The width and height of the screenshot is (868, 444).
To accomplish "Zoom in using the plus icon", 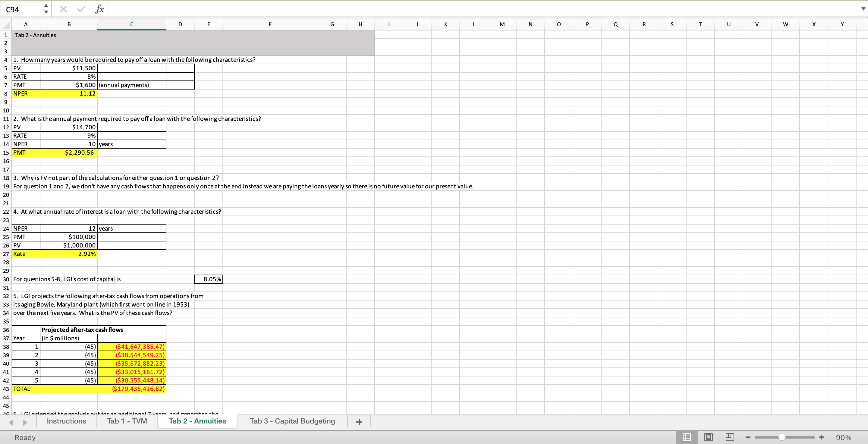I will [821, 437].
